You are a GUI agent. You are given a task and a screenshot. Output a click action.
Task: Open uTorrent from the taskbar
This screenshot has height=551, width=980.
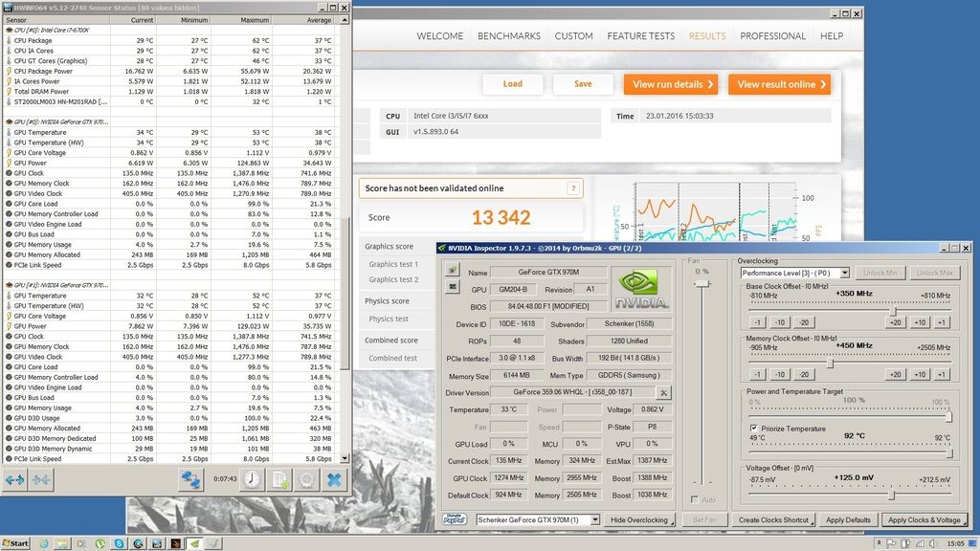click(100, 543)
